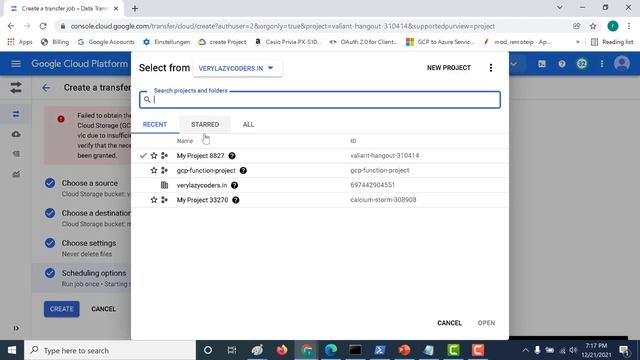
Task: Open help for verylazycoders.in organization
Action: (x=234, y=185)
